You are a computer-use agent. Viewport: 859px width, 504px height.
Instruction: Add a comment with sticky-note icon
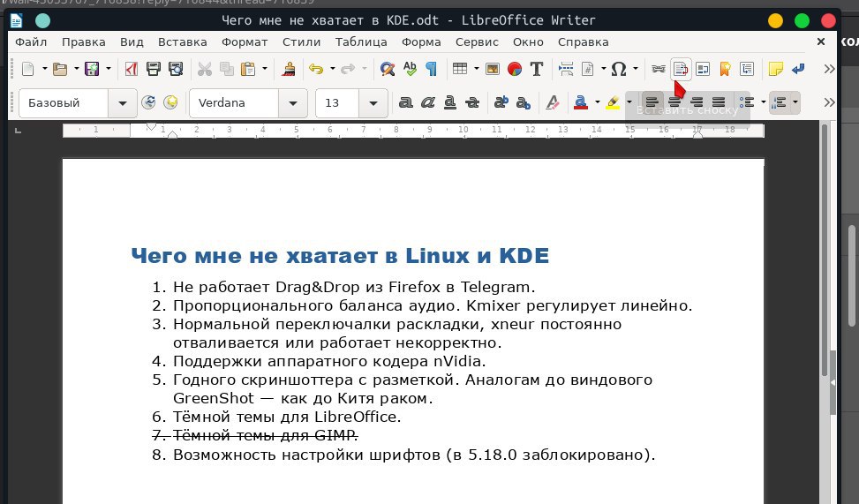point(775,69)
